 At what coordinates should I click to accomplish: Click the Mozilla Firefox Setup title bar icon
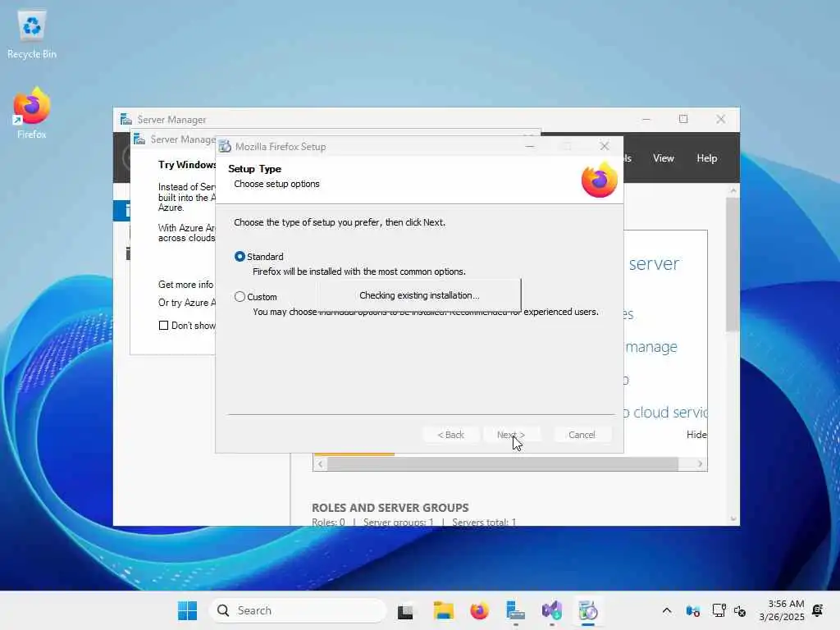coord(225,146)
